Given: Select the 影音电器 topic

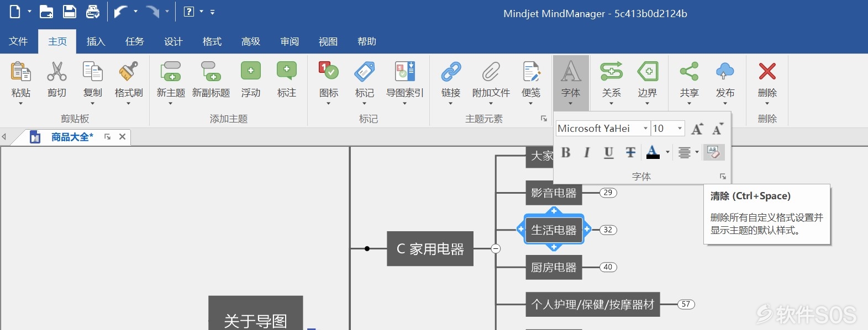Looking at the screenshot, I should [554, 193].
